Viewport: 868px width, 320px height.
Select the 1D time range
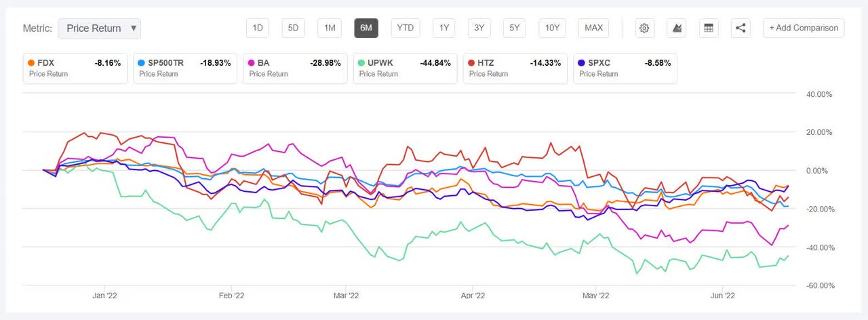(x=258, y=28)
